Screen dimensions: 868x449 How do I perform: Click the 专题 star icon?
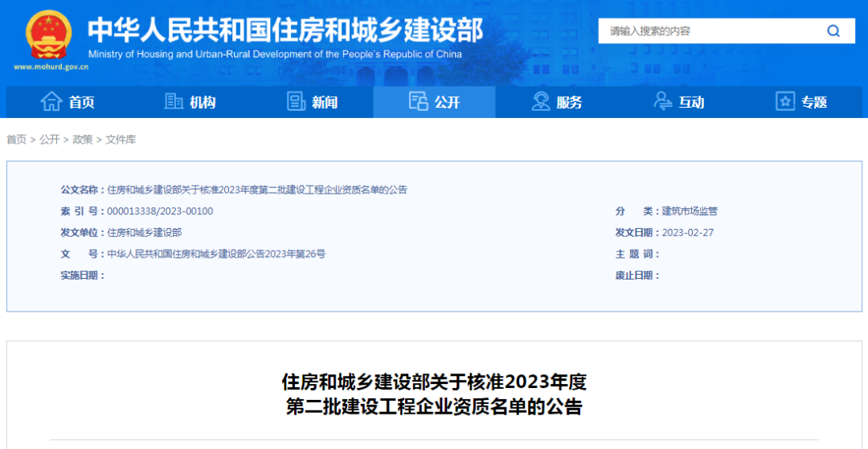coord(785,102)
